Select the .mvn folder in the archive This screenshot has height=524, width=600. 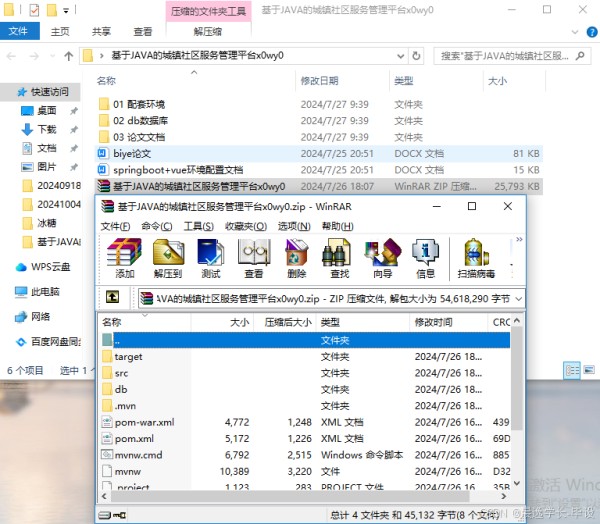pos(304,406)
